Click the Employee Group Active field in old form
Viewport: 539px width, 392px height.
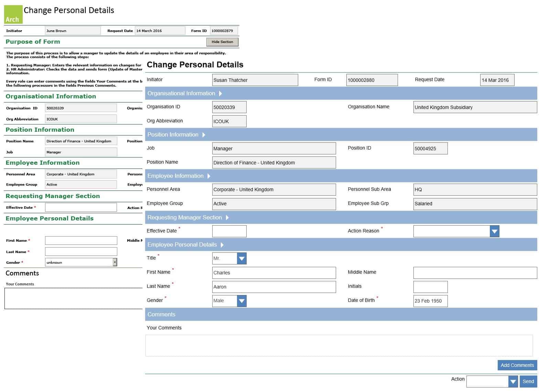tap(81, 184)
